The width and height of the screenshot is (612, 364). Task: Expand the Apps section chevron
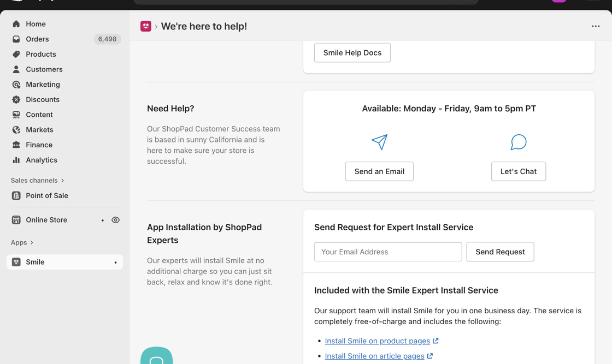(x=32, y=242)
